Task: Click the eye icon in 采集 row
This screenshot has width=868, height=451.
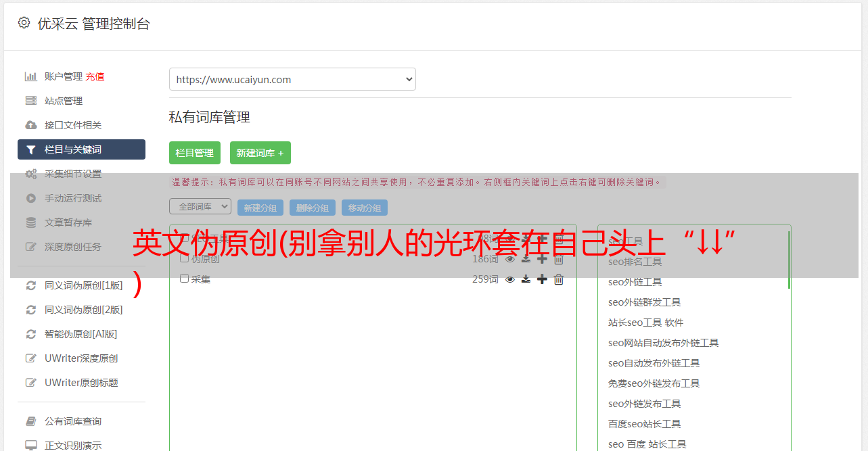Action: tap(510, 279)
